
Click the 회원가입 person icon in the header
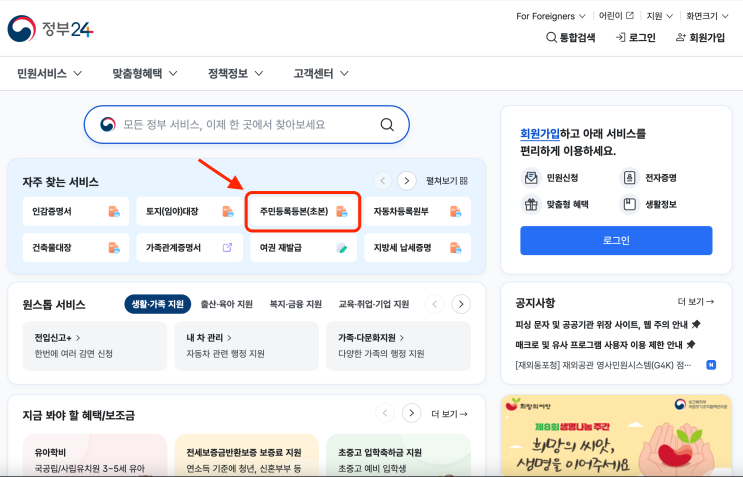[680, 37]
